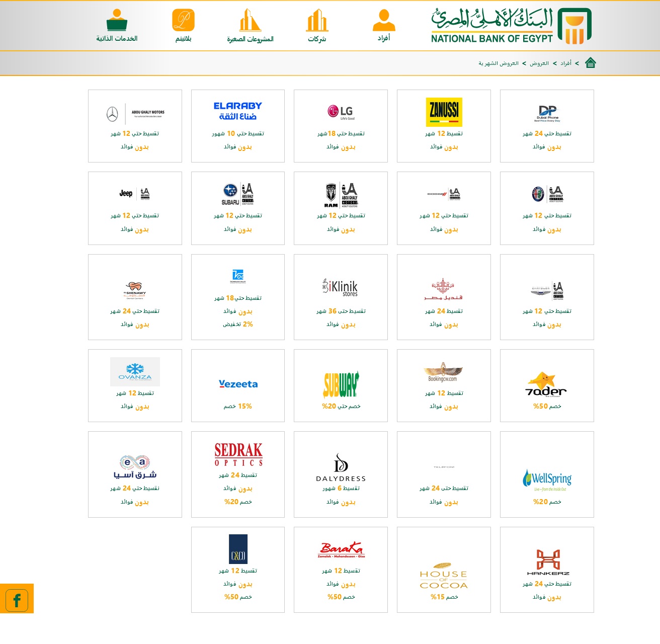Open the Baraka offer card
Screen dimensions: 660x644
(x=341, y=570)
